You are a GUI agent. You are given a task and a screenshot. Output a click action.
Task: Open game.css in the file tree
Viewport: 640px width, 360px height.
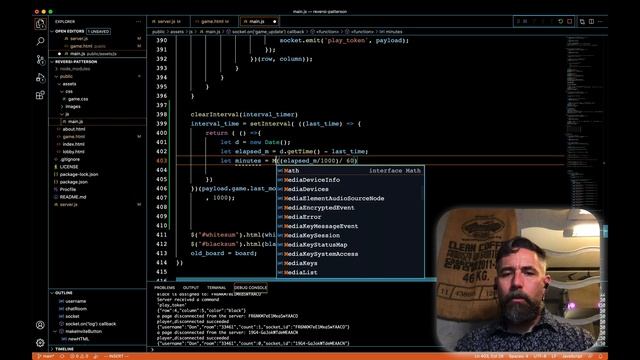[78, 99]
